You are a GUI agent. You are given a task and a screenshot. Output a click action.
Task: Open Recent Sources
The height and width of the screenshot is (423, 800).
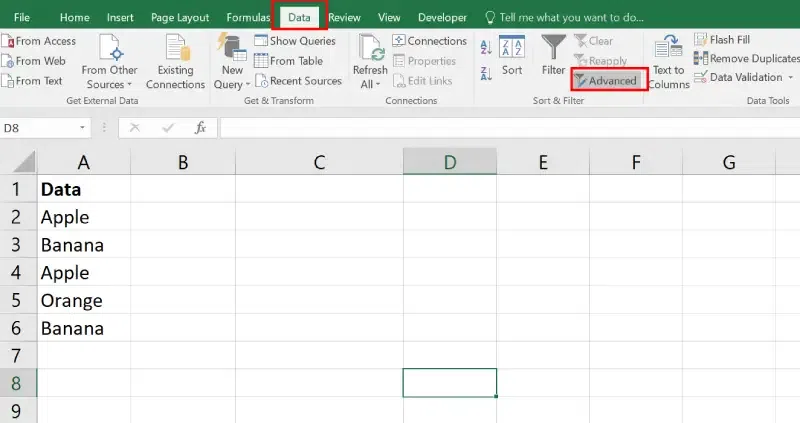coord(298,81)
